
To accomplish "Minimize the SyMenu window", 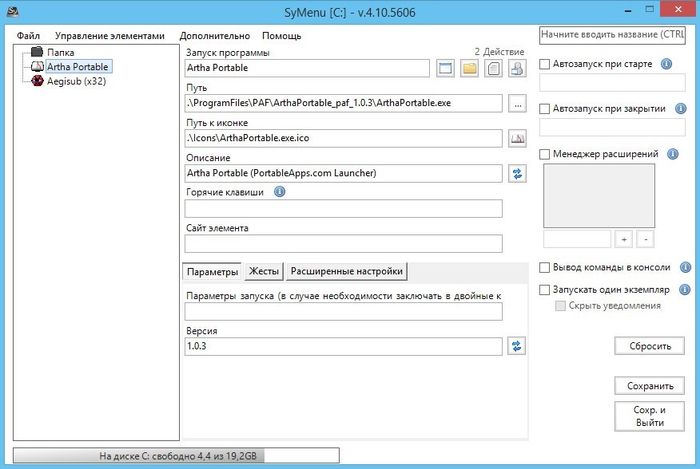I will 628,10.
